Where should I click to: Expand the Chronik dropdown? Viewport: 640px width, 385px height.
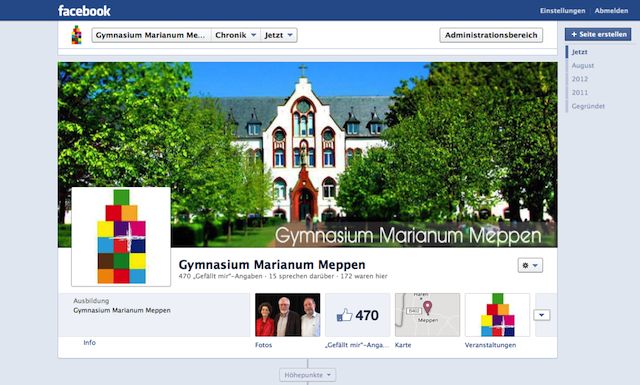(x=236, y=35)
